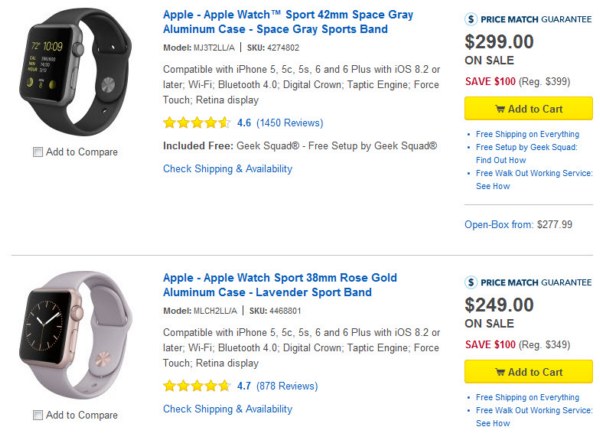Viewport: 600px width, 434px height.
Task: Click Price Match Guarantee icon for Space Gray watch
Action: (473, 18)
